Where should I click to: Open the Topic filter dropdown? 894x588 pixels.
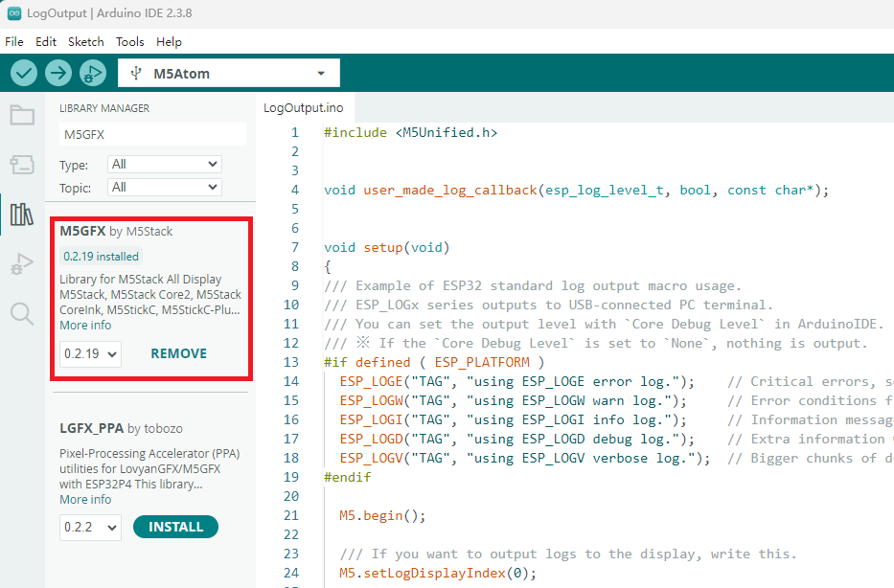[x=164, y=187]
